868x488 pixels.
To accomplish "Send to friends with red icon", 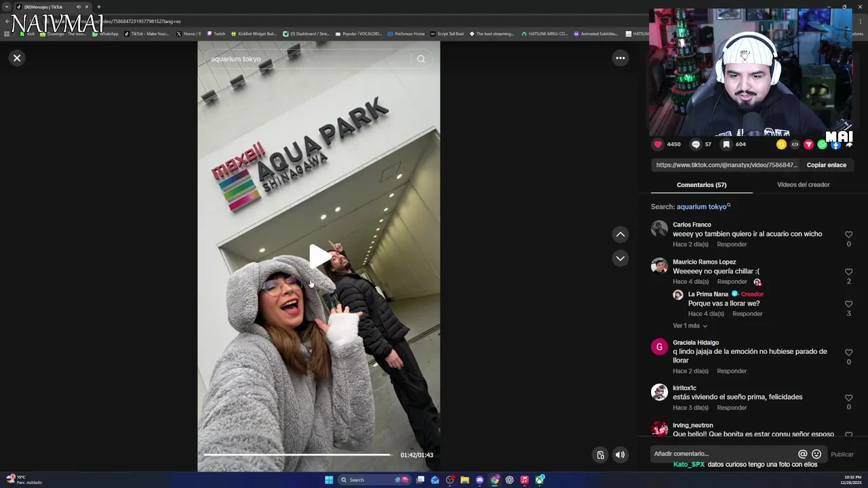I will [808, 144].
